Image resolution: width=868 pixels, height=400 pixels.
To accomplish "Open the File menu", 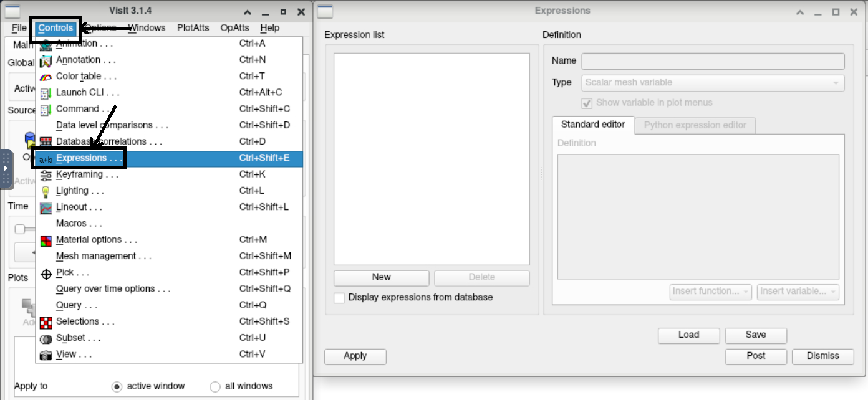I will (x=19, y=28).
